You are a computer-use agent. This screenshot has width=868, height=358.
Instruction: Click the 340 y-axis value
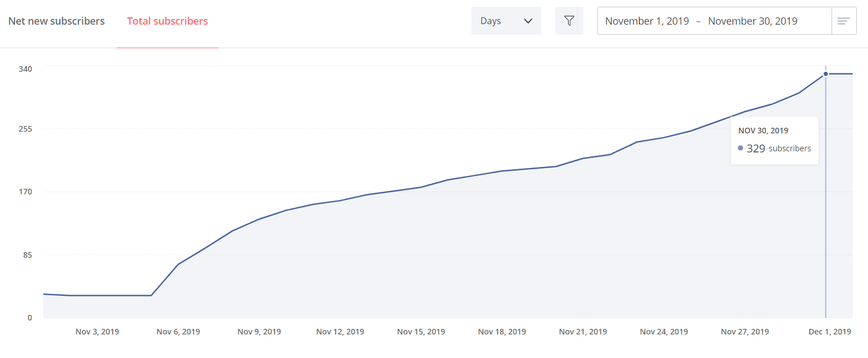click(x=26, y=68)
